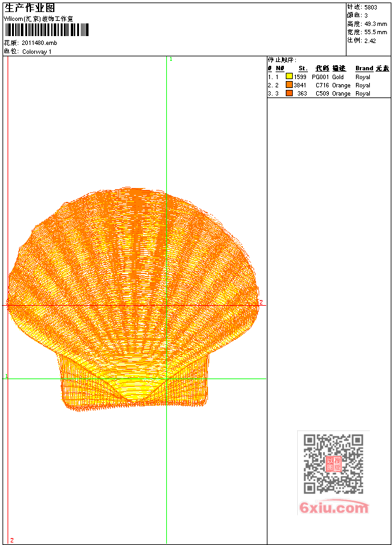This screenshot has height=545, width=392.
Task: Click the Colorway 1 label
Action: (37, 51)
